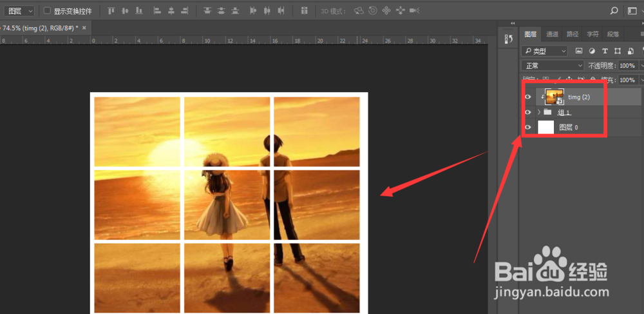This screenshot has width=644, height=314.
Task: Click the distribute vertical centers icon
Action: (222, 11)
